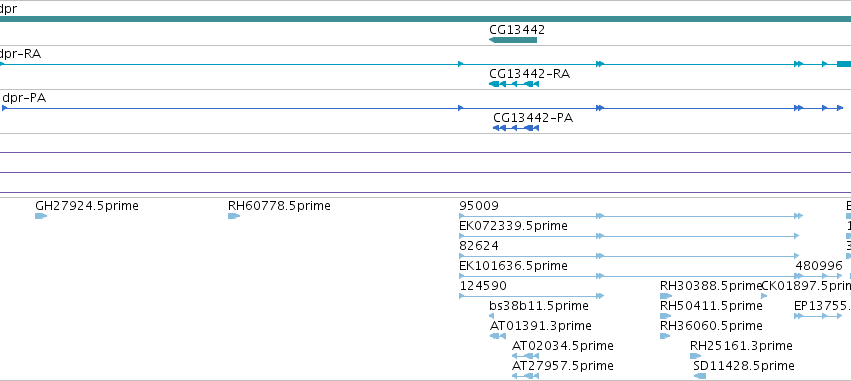Click the 82624 alignment feature
The image size is (851, 381).
[x=629, y=256]
